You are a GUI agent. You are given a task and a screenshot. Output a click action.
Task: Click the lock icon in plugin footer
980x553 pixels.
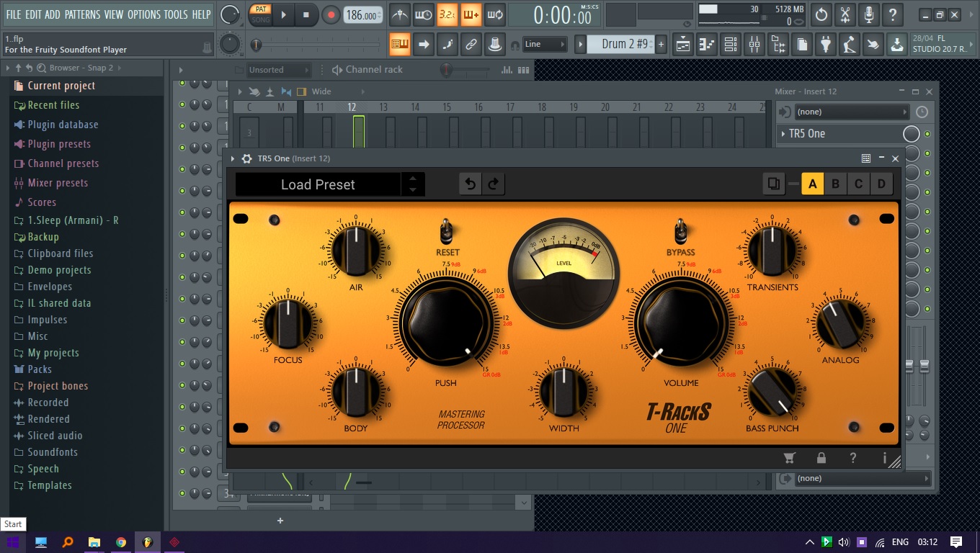pyautogui.click(x=821, y=458)
